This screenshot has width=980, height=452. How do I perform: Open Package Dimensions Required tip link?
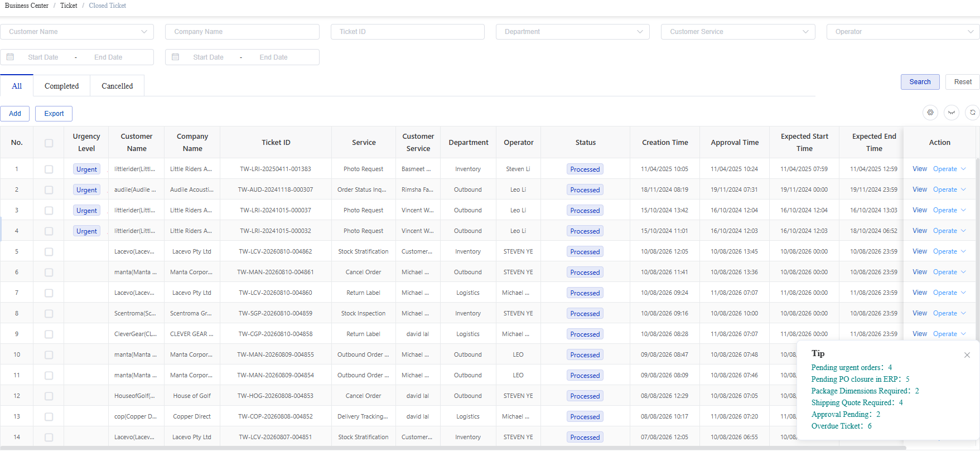(865, 391)
